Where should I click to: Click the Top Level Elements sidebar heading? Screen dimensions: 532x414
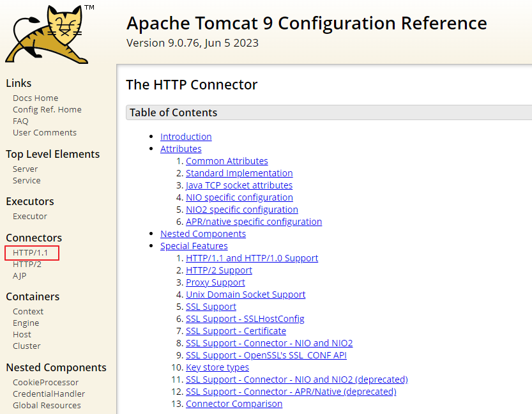53,155
